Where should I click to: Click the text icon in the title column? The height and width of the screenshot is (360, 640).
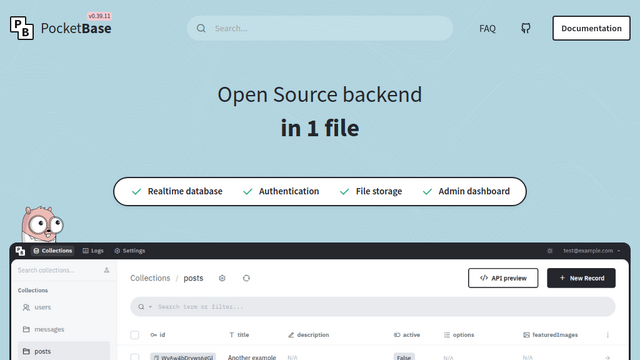click(x=231, y=335)
